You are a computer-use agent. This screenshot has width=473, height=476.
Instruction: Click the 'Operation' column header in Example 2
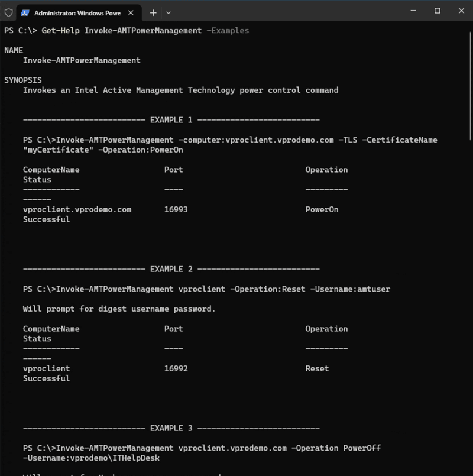327,329
